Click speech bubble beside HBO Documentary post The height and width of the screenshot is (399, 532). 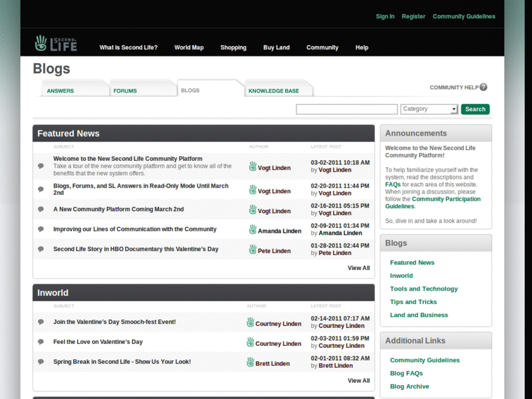pos(41,249)
